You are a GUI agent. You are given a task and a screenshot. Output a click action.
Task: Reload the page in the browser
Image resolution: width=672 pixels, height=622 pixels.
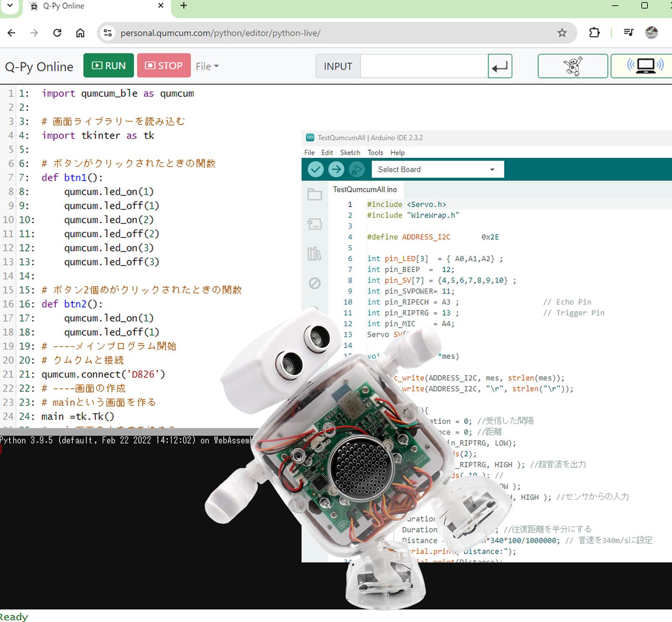click(x=58, y=33)
